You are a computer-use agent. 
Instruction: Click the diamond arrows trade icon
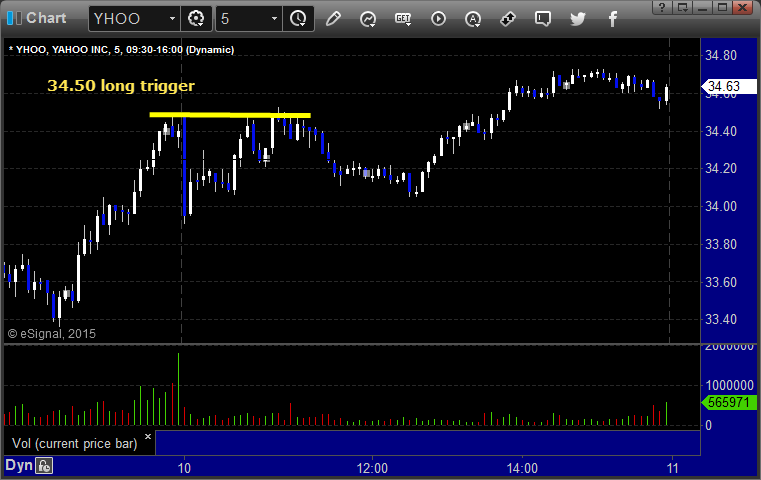508,19
